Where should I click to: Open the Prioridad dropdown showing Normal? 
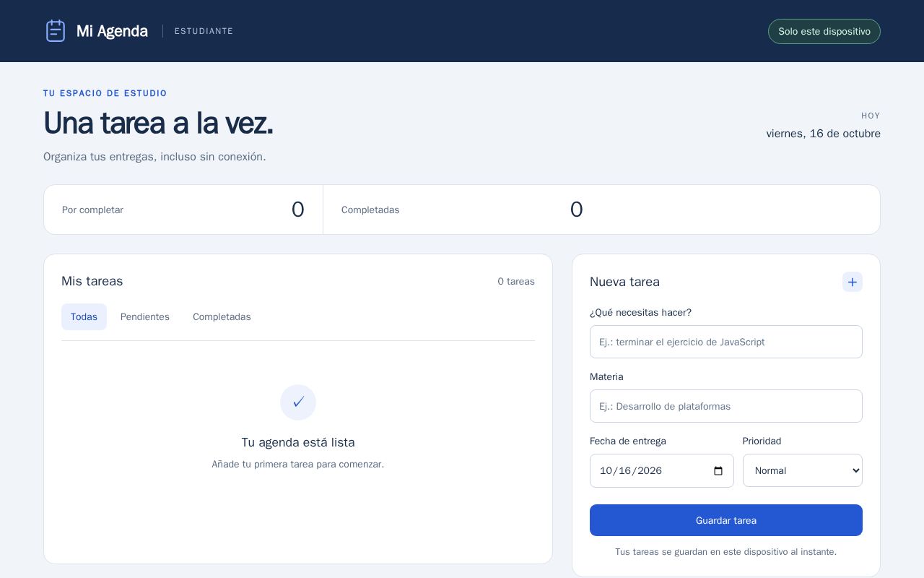pyautogui.click(x=803, y=470)
